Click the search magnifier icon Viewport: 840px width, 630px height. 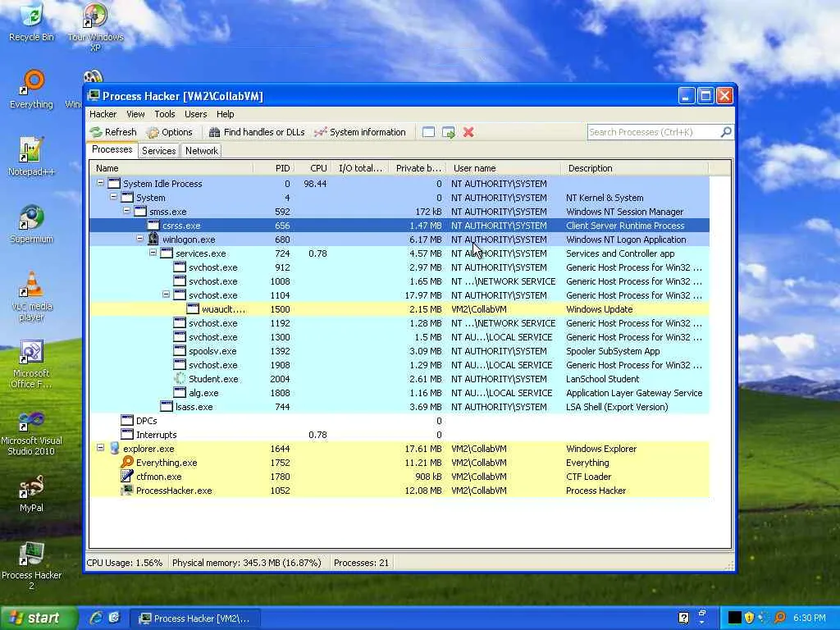(x=726, y=132)
